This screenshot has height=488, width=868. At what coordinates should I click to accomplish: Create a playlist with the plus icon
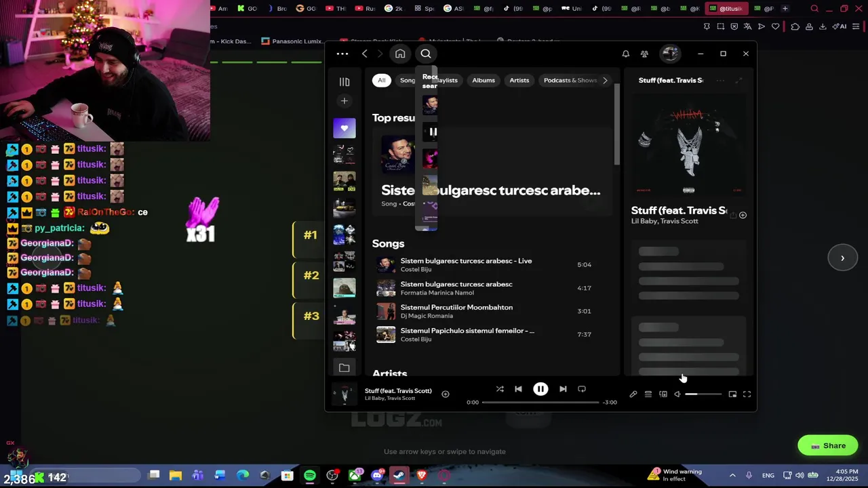pos(344,101)
